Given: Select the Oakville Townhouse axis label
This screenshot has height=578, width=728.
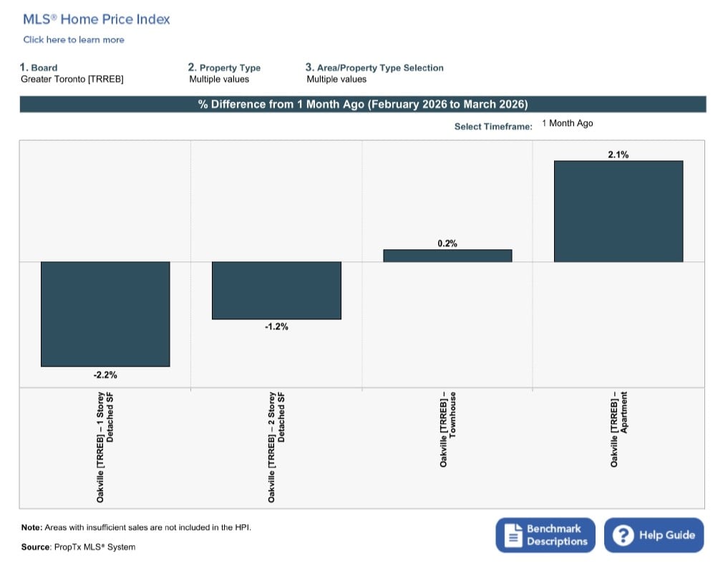Looking at the screenshot, I should click(448, 430).
